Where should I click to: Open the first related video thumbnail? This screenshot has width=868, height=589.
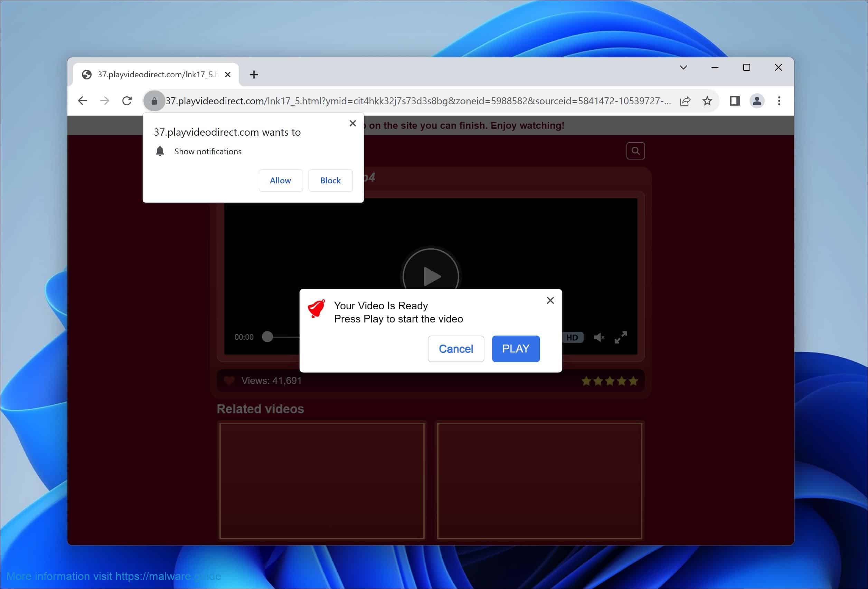322,481
